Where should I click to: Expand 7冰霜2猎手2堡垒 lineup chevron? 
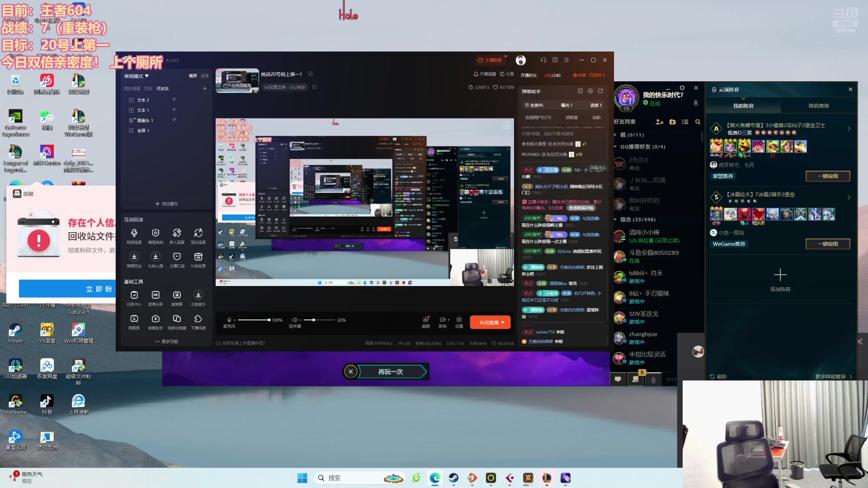pos(849,197)
